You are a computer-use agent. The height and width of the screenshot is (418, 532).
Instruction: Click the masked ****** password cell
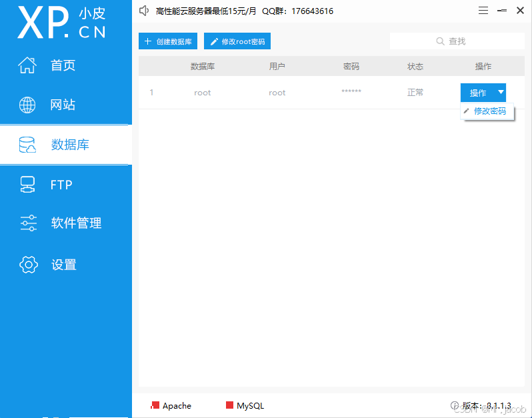[x=351, y=91]
